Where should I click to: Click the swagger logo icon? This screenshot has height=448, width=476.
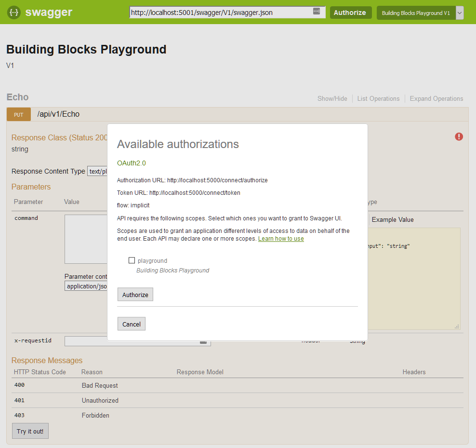pyautogui.click(x=14, y=13)
